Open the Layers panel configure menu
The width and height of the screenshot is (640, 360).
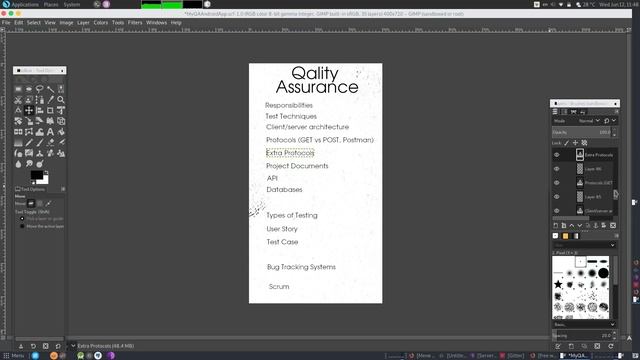pyautogui.click(x=616, y=111)
